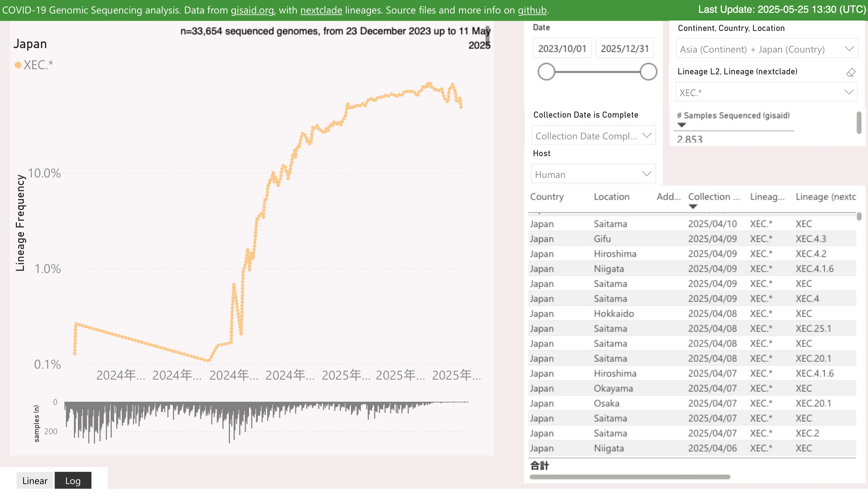Open the Collection Date Complete dropdown
Screen dimensions: 868x498
593,136
